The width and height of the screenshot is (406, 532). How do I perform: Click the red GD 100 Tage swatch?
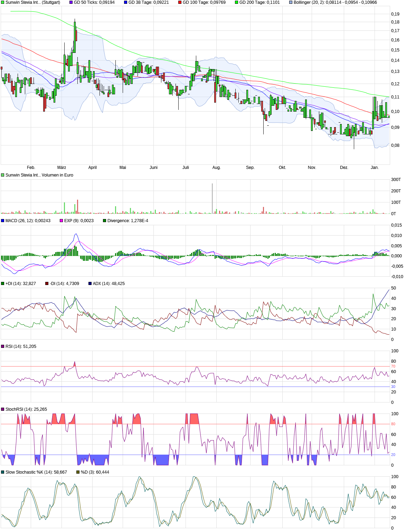tap(180, 2)
